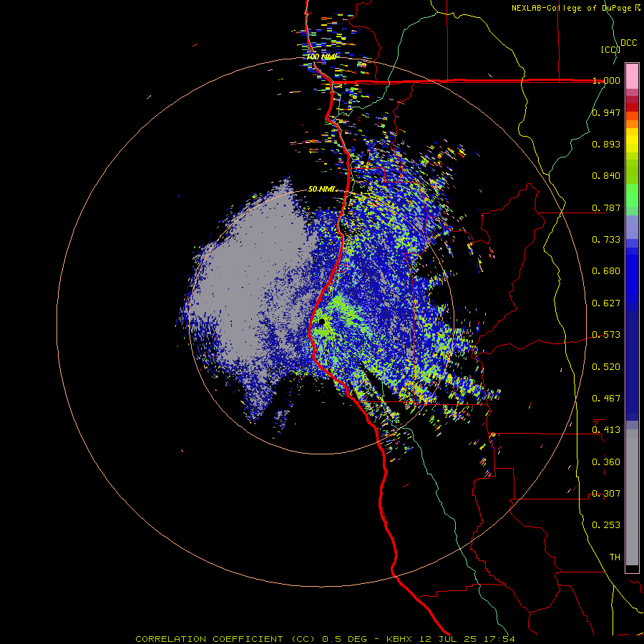644x644 pixels.
Task: Click the black radar site dot
Action: (x=322, y=322)
